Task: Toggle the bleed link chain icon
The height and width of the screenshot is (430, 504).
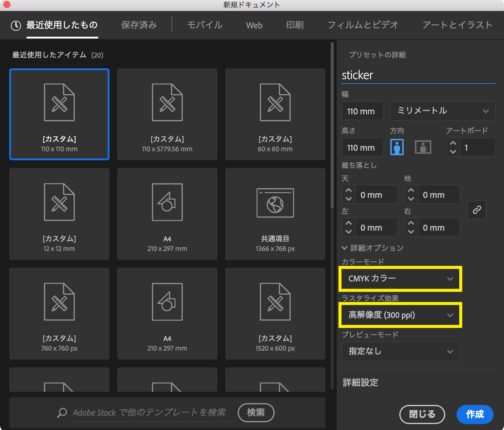Action: pyautogui.click(x=477, y=210)
